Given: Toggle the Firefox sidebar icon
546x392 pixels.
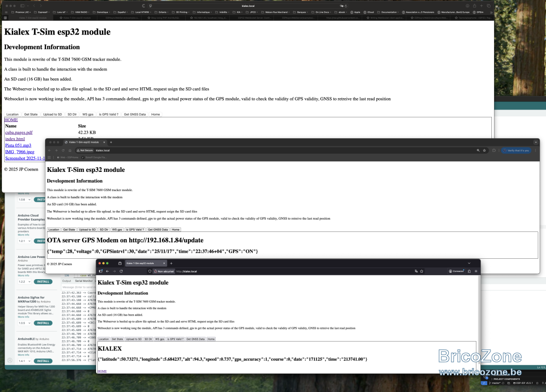Looking at the screenshot, I should 101,271.
